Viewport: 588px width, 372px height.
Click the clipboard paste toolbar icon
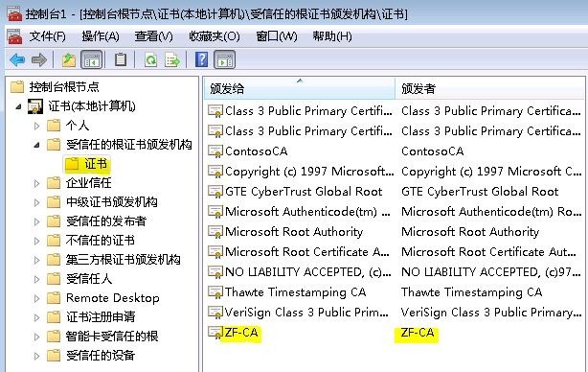pyautogui.click(x=121, y=59)
